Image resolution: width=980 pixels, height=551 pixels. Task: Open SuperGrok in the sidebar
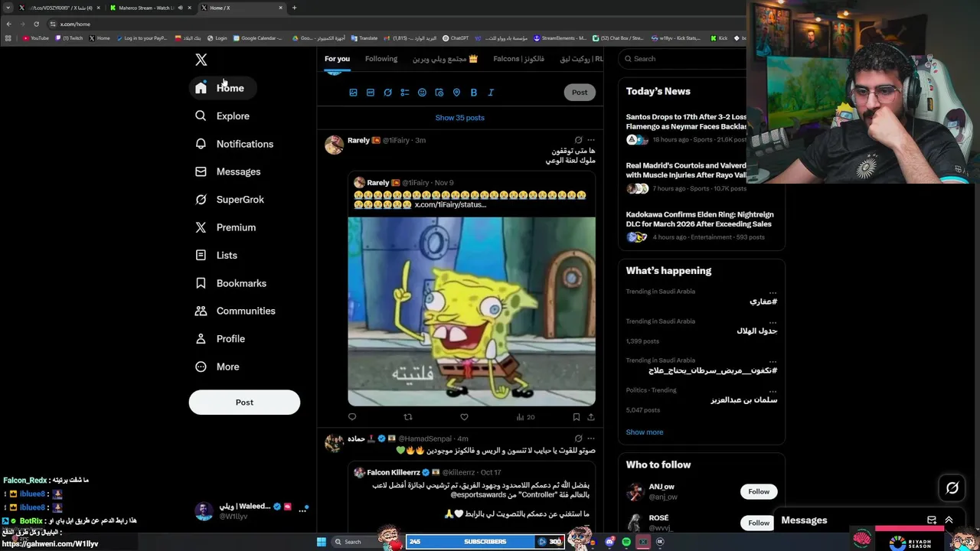[x=230, y=200]
